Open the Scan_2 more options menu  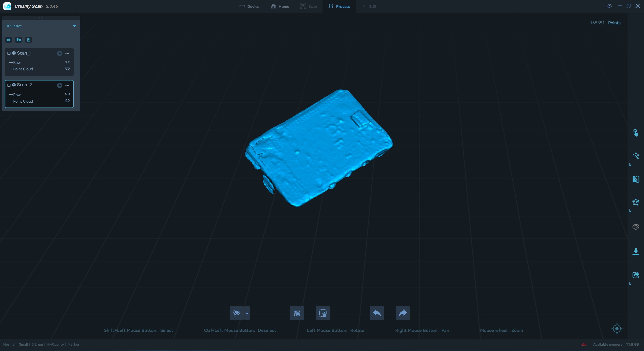click(x=67, y=85)
